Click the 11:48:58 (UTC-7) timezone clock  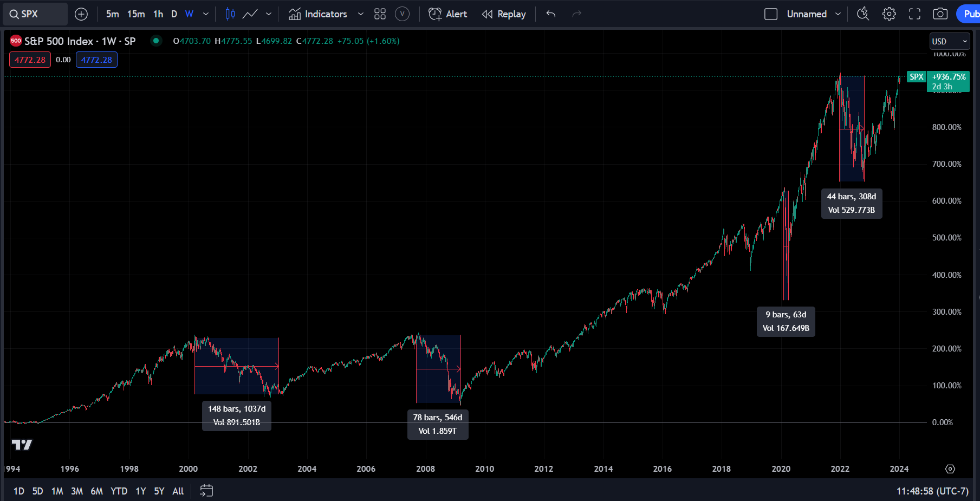pos(932,491)
